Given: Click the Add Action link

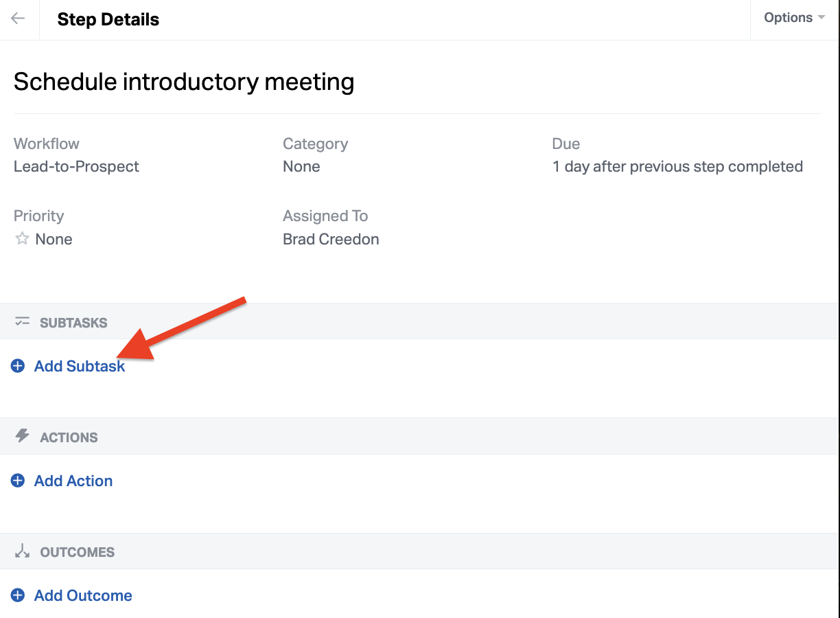Looking at the screenshot, I should 73,481.
